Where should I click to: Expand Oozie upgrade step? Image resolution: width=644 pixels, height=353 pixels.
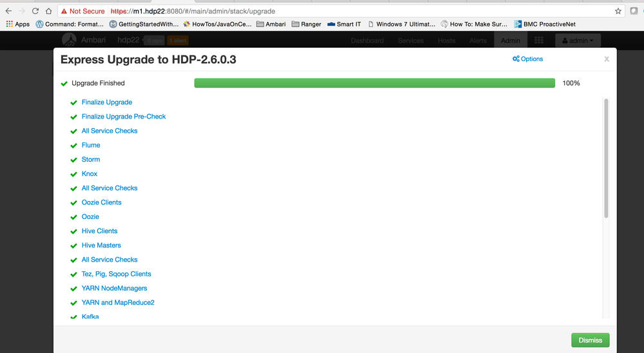click(x=90, y=216)
